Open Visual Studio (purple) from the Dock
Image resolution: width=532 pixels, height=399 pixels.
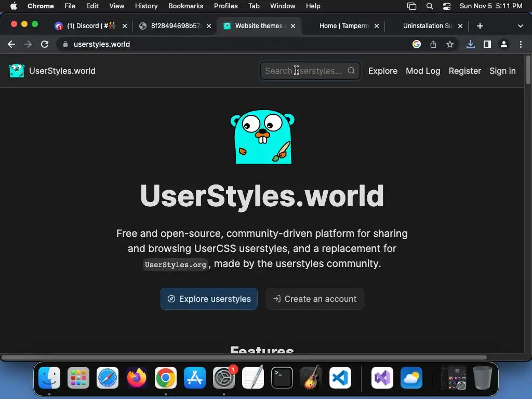tap(382, 378)
